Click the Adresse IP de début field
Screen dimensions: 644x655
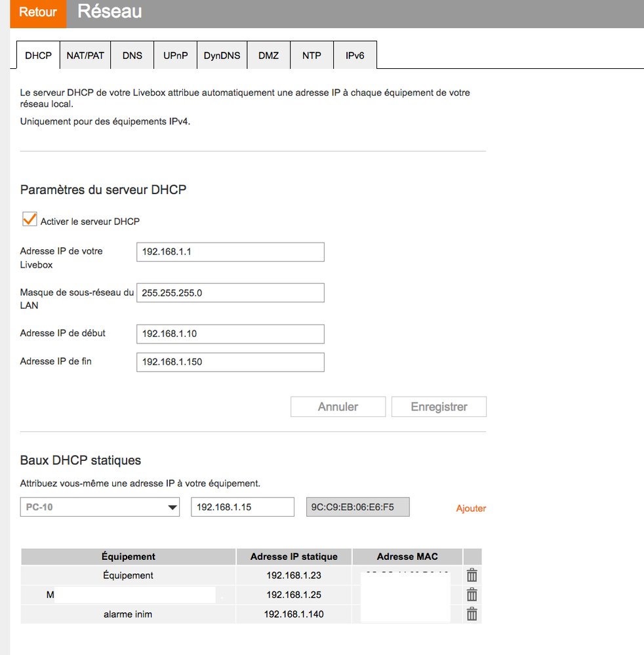[230, 334]
